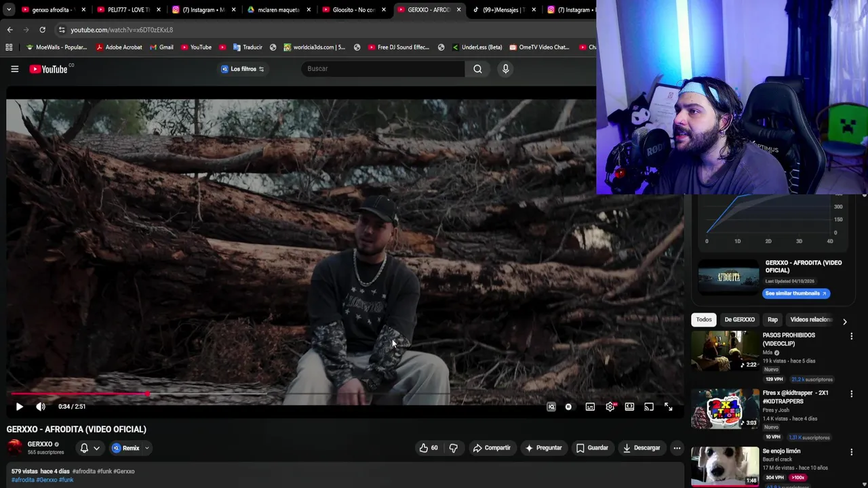Click the address bar URL

tap(121, 30)
